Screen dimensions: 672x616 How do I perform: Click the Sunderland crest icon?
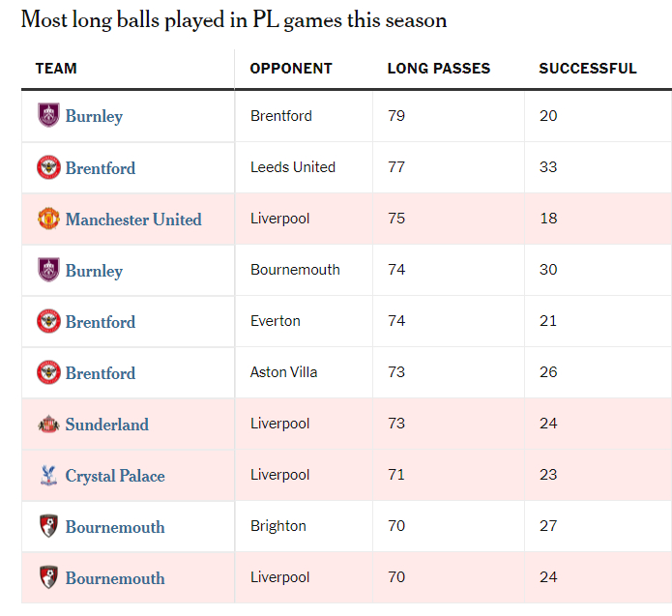[x=48, y=424]
